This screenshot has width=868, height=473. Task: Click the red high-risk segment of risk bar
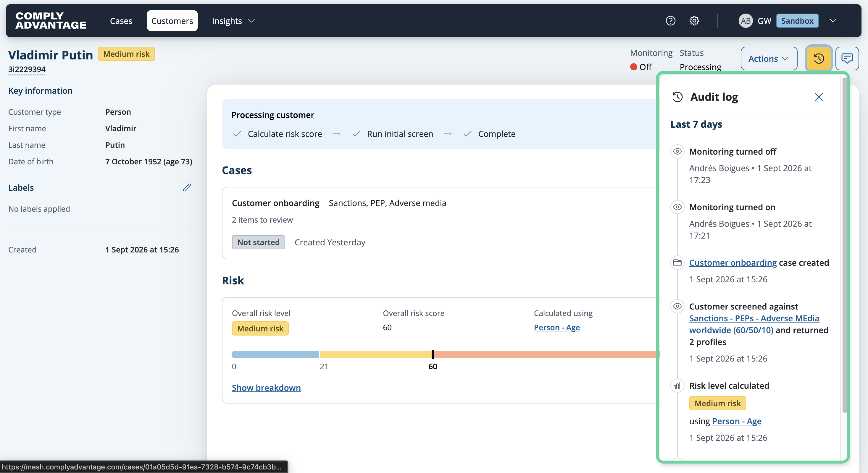pos(546,354)
